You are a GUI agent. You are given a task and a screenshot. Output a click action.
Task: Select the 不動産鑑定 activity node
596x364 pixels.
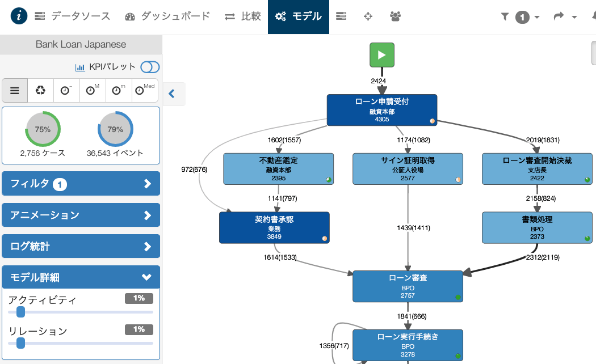[x=279, y=169]
